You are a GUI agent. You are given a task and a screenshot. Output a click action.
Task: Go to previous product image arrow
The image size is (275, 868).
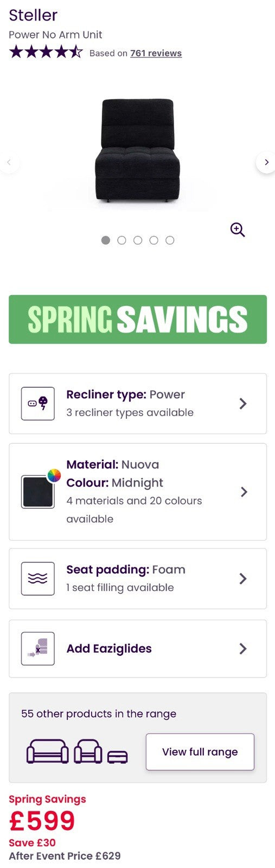click(9, 162)
